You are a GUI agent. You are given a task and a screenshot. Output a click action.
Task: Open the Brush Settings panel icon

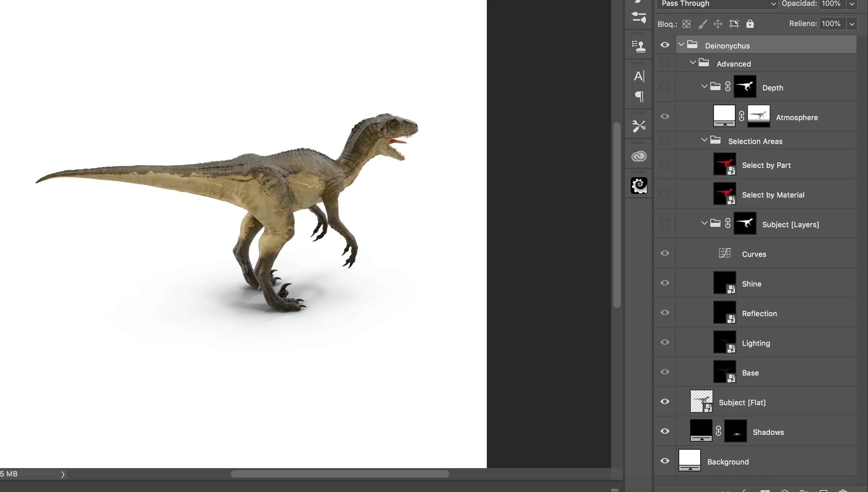pos(639,17)
